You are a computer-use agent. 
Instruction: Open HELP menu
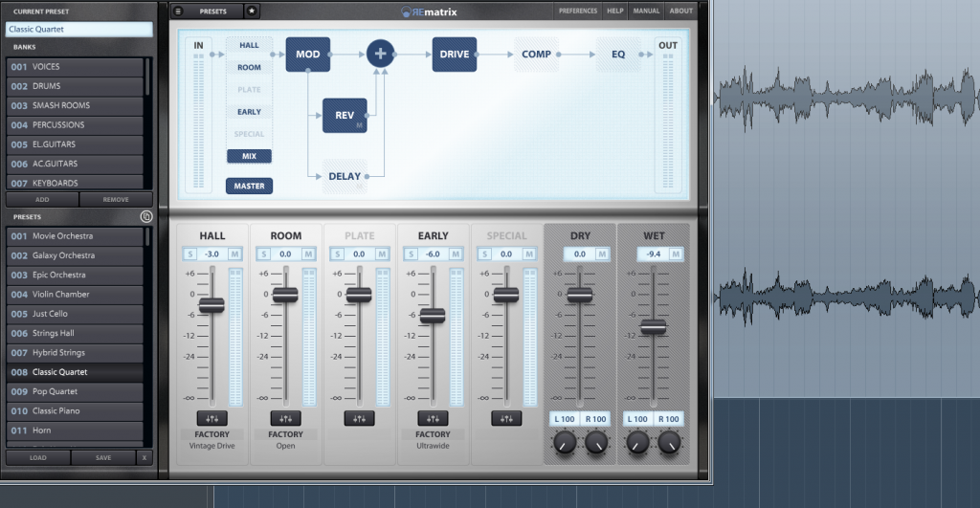point(615,11)
